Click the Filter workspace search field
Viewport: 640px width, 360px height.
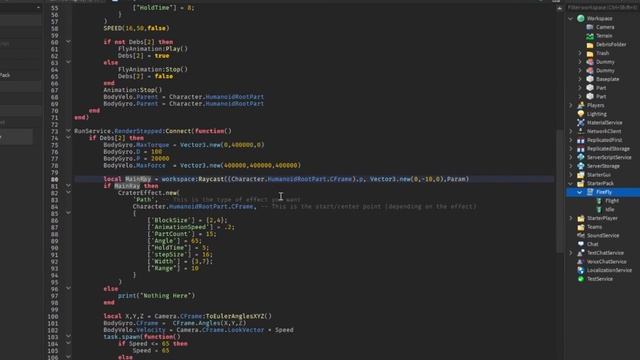[603, 7]
